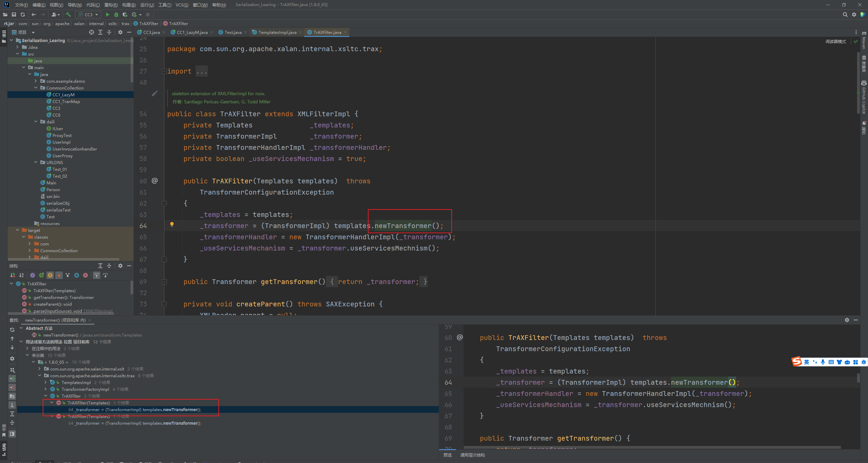The height and width of the screenshot is (463, 868).
Task: Toggle Show Lambdas (pink lambda) in Structure
Action: [85, 275]
